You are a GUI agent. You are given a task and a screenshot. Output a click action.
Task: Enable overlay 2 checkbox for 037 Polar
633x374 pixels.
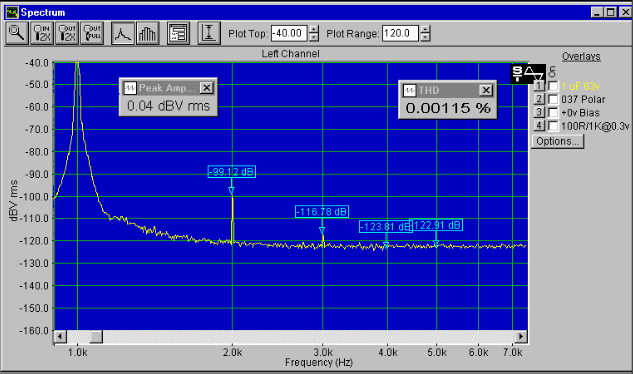pyautogui.click(x=553, y=99)
